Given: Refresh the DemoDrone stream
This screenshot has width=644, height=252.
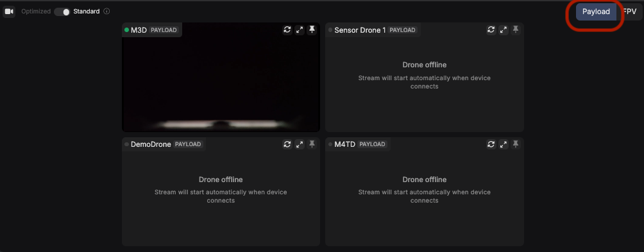Looking at the screenshot, I should click(287, 144).
